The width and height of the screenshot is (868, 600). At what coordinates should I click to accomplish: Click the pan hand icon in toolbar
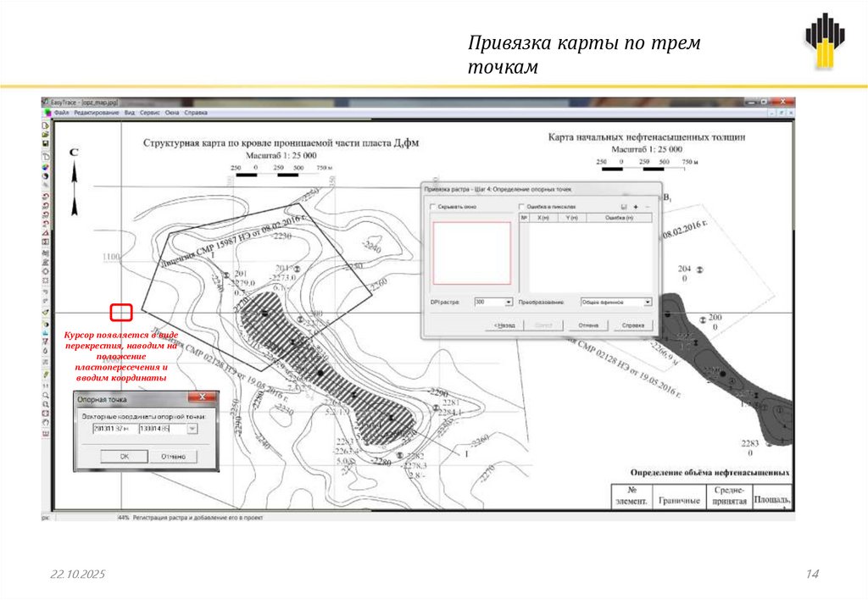pyautogui.click(x=46, y=422)
